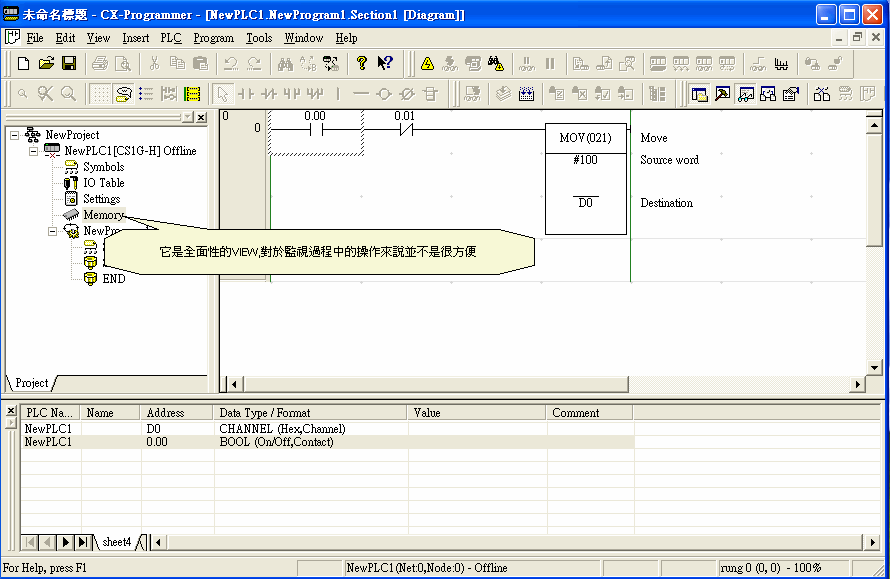
Task: Click the Zoom to Fit icon
Action: click(45, 94)
